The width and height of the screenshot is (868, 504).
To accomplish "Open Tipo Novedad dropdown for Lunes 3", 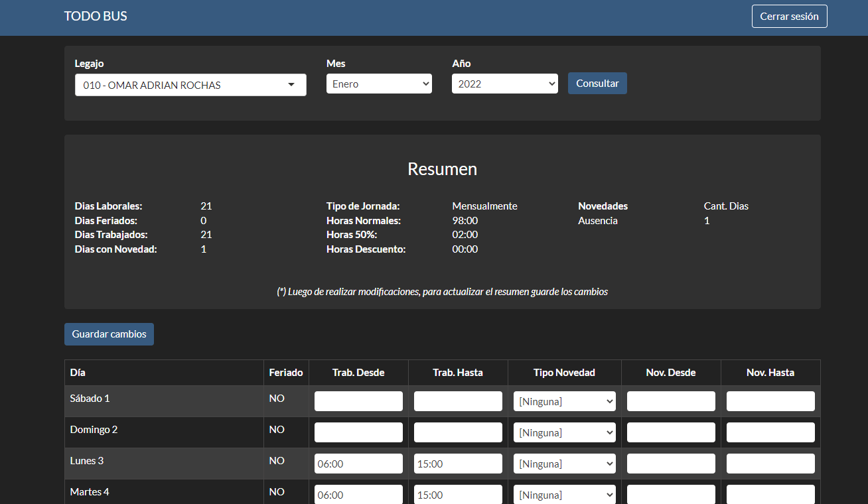I will (x=565, y=464).
